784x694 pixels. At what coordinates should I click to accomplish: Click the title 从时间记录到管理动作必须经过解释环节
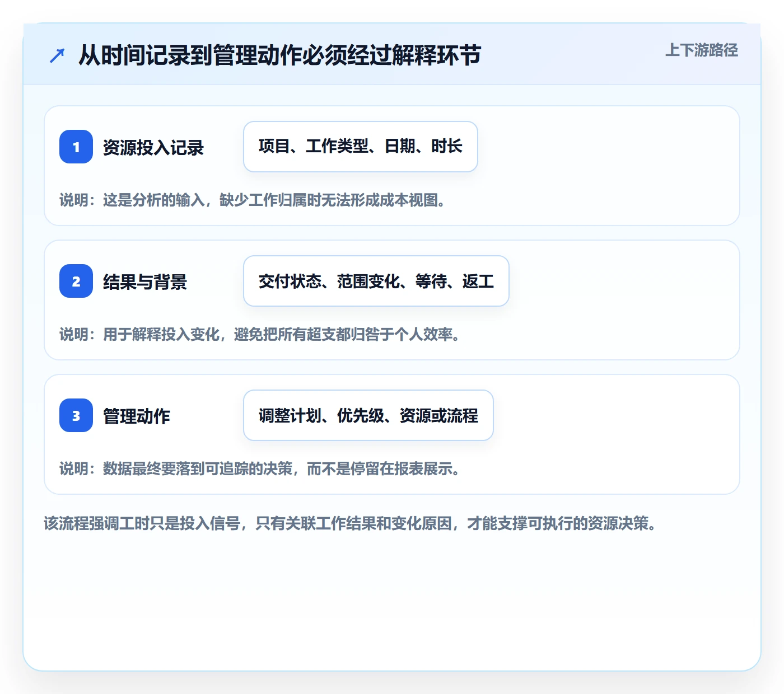pyautogui.click(x=280, y=55)
